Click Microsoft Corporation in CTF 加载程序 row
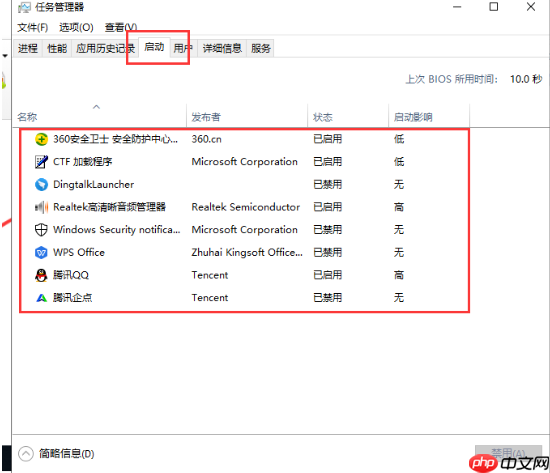The width and height of the screenshot is (550, 473). 244,162
